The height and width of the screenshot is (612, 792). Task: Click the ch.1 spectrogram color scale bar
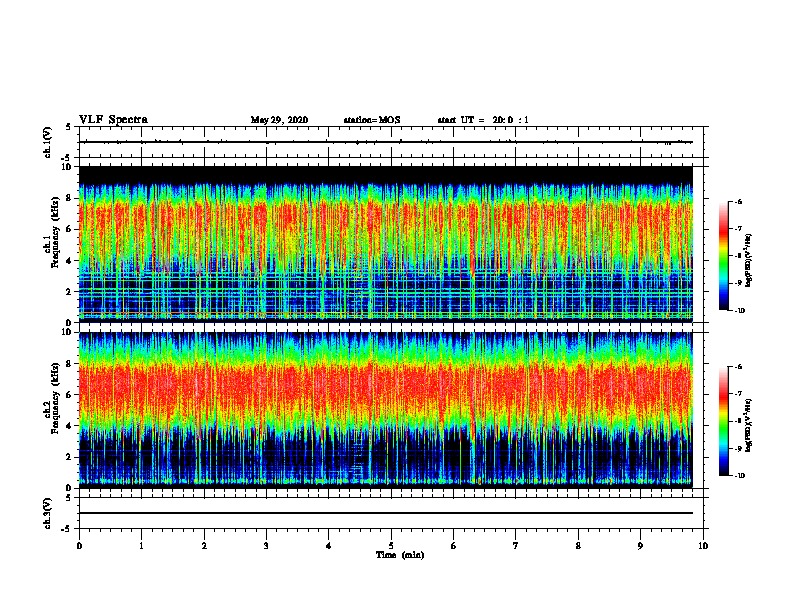click(723, 256)
